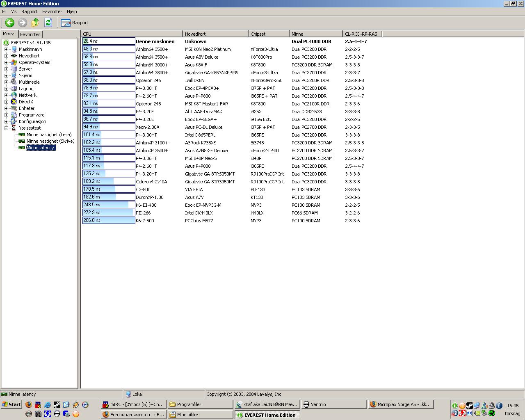Sort by the Hovedkort column header
Screen dimensions: 525x420
pyautogui.click(x=215, y=34)
